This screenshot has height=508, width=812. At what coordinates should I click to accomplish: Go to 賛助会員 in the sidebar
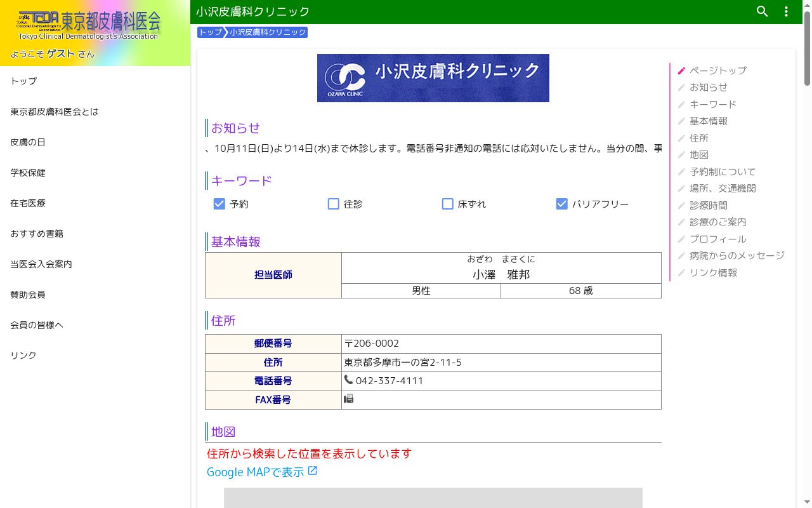click(95, 295)
